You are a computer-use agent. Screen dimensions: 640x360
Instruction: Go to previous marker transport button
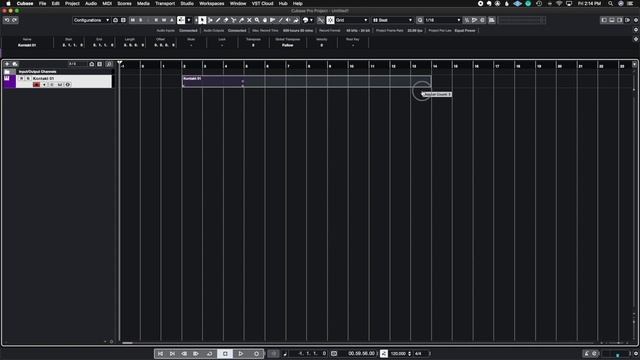[x=160, y=353]
